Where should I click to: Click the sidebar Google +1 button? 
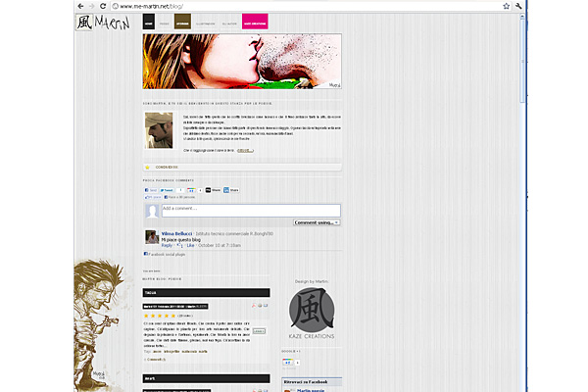pos(287,363)
